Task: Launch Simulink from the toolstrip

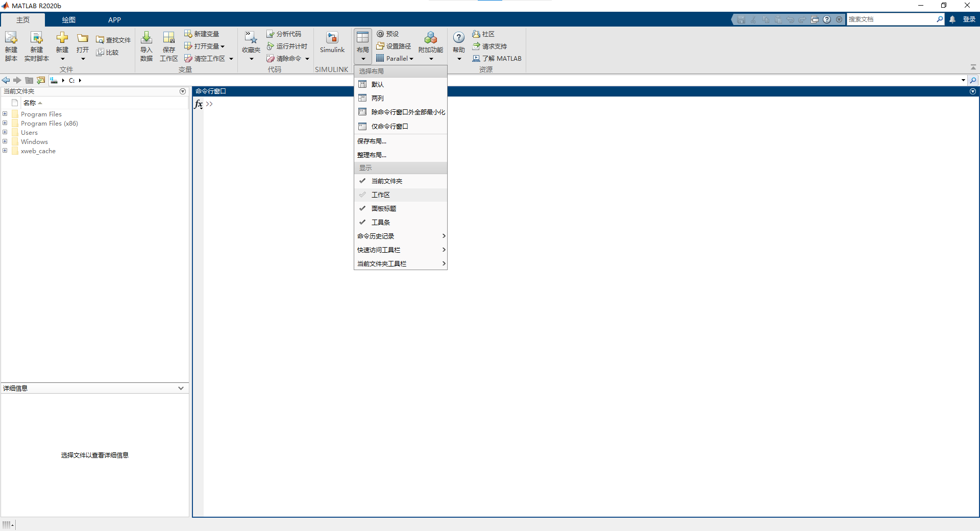Action: click(x=332, y=43)
